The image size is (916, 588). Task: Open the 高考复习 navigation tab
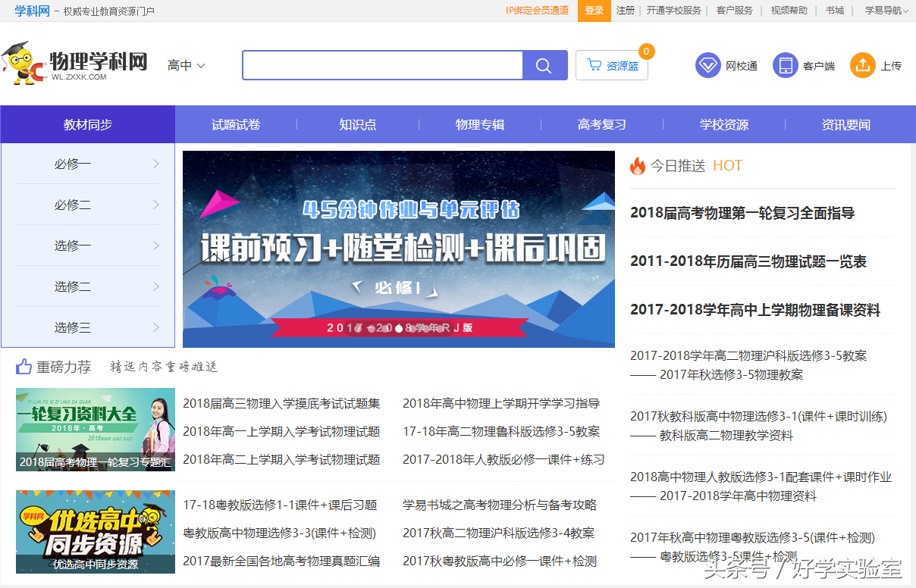(602, 125)
